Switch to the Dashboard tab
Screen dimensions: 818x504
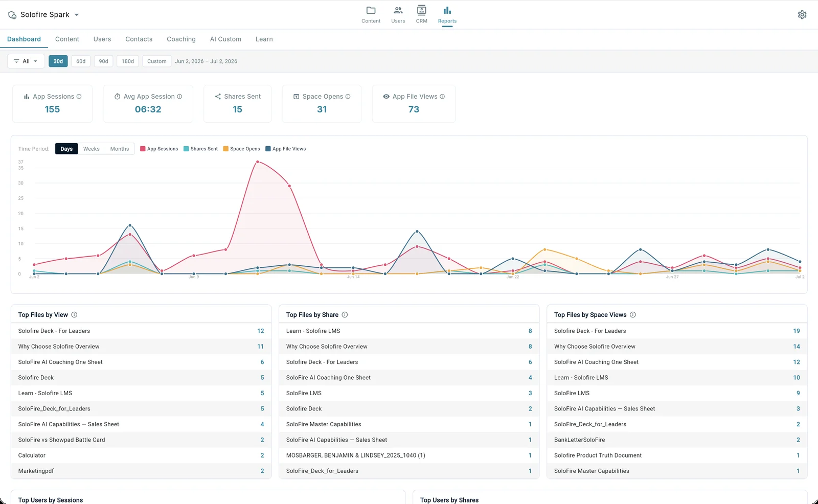[x=24, y=39]
